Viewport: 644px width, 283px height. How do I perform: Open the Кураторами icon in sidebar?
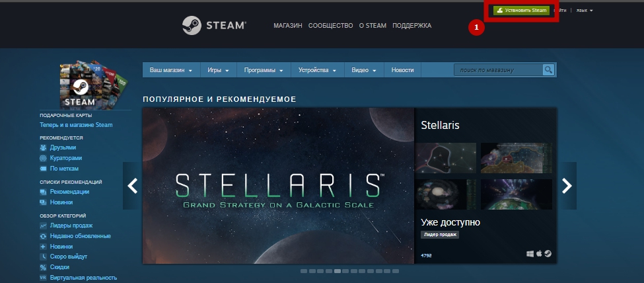click(43, 159)
